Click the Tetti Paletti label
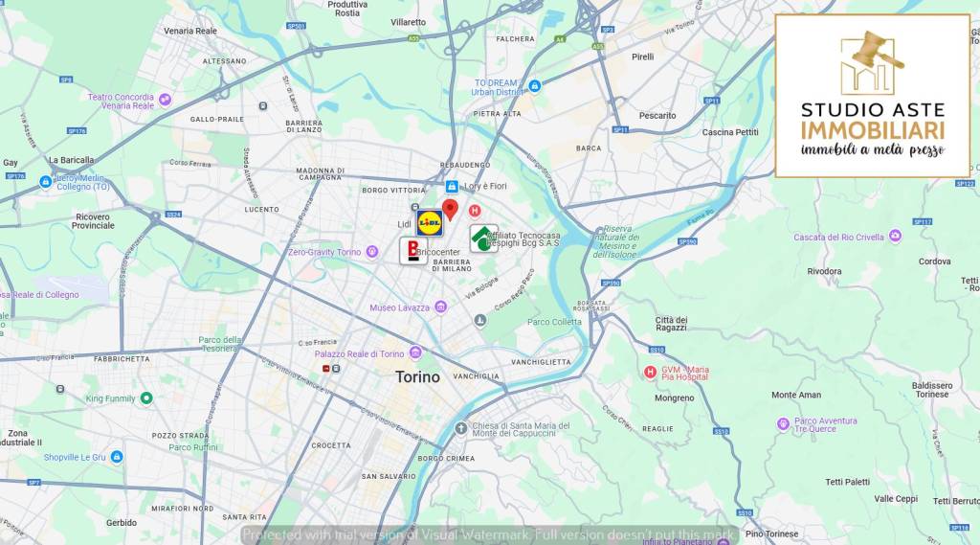This screenshot has width=980, height=545. point(848,482)
